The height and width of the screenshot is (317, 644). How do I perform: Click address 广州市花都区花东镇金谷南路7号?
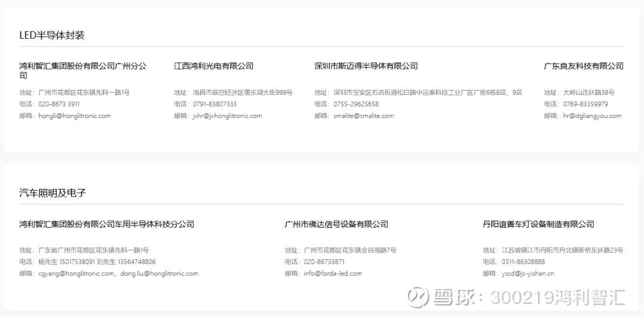350,250
